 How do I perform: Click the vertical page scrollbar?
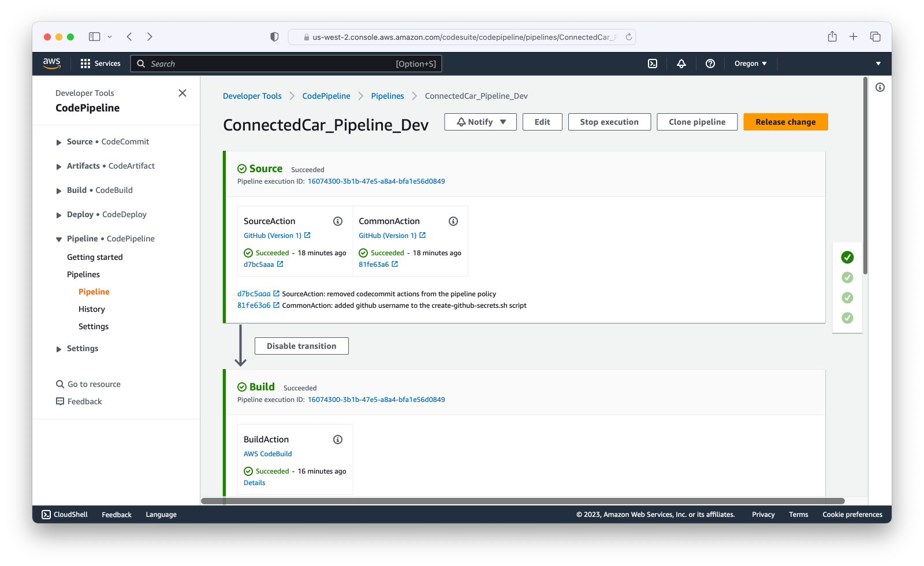coord(865,176)
